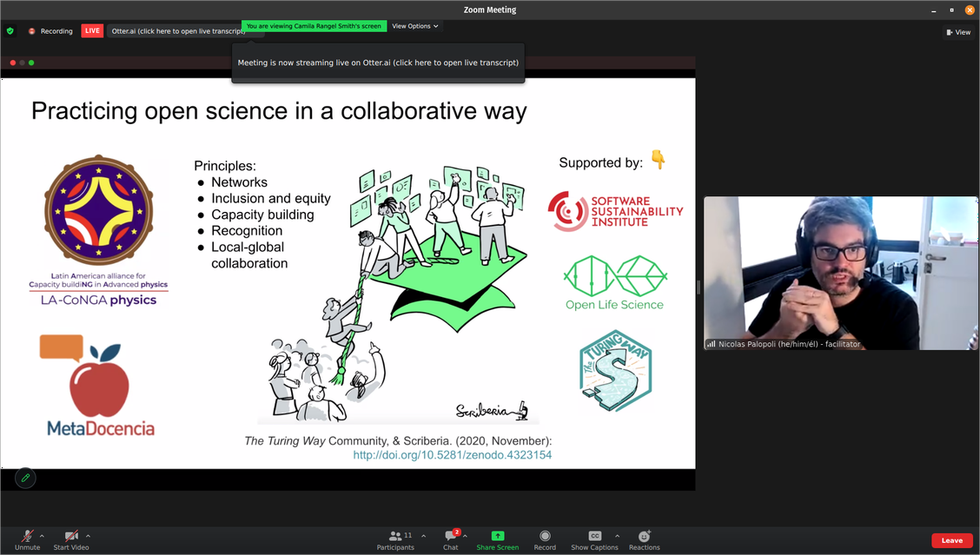Start recording with the Record icon
The height and width of the screenshot is (555, 980).
pos(545,537)
